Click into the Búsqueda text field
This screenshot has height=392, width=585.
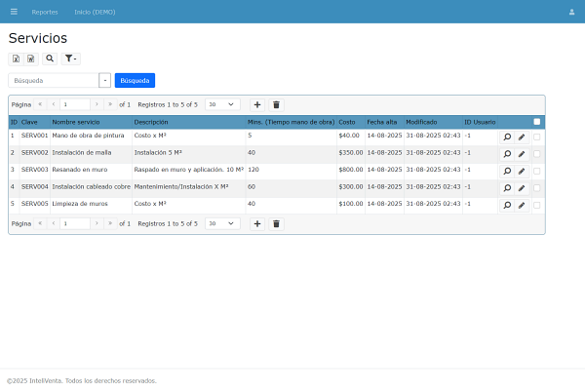point(54,81)
